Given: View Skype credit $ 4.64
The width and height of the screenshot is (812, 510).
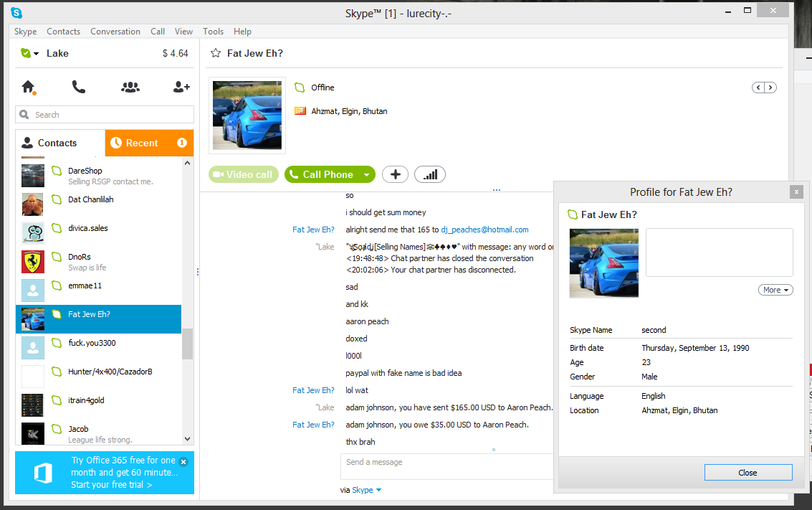Looking at the screenshot, I should [175, 53].
